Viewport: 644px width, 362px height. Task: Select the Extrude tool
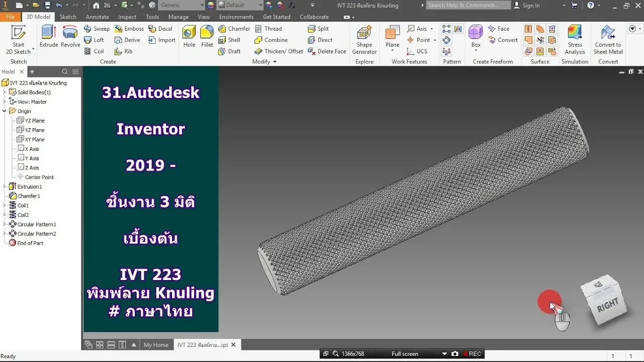point(49,36)
